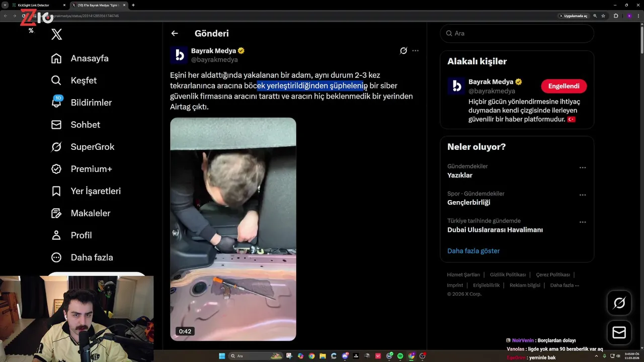Click Daha fazla göster link

pyautogui.click(x=473, y=251)
